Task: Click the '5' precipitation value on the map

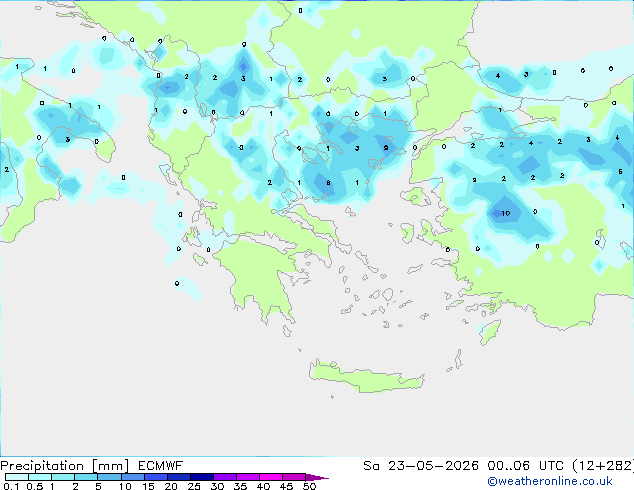Action: (x=620, y=172)
